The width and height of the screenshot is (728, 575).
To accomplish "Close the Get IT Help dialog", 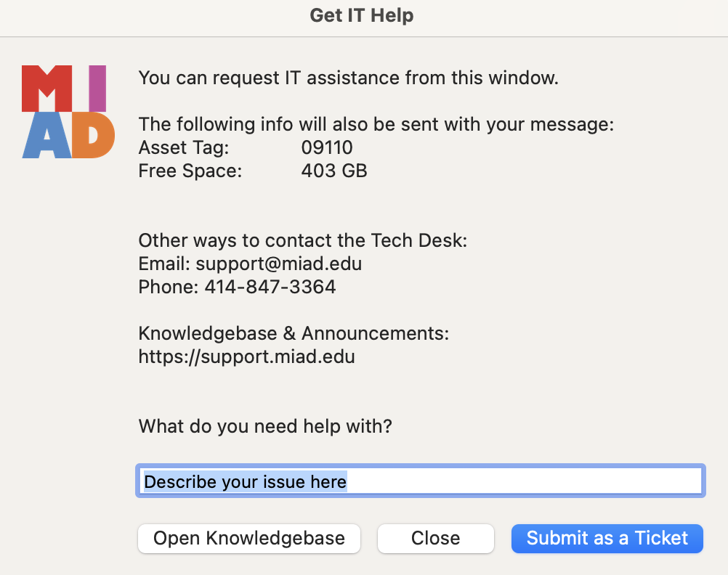I will pos(435,539).
